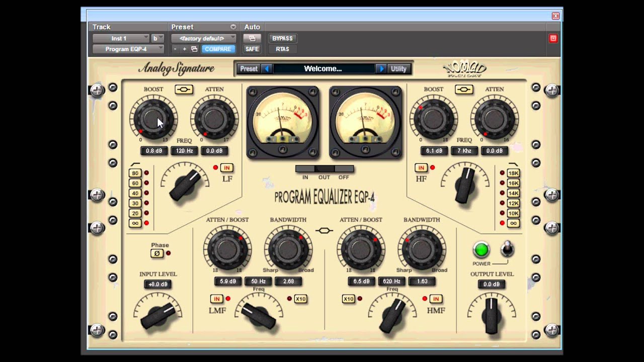Select the 16K high-cut filter button

[x=513, y=183]
